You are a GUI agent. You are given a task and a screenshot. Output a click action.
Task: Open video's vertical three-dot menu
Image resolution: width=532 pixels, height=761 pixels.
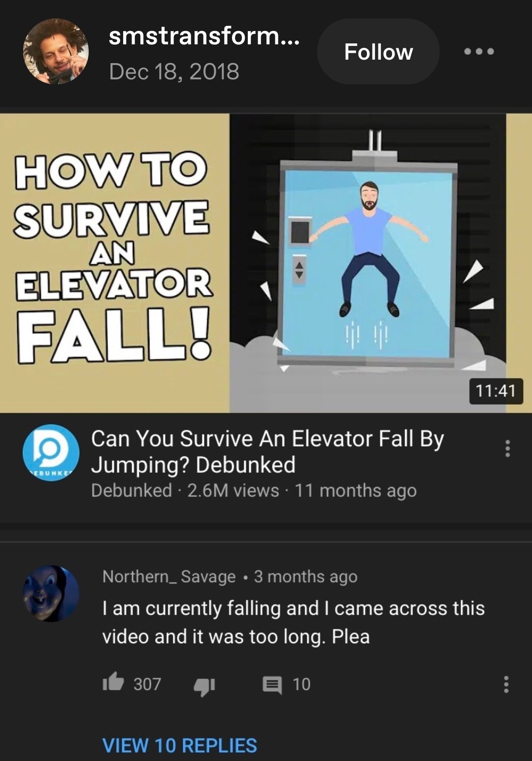(507, 449)
